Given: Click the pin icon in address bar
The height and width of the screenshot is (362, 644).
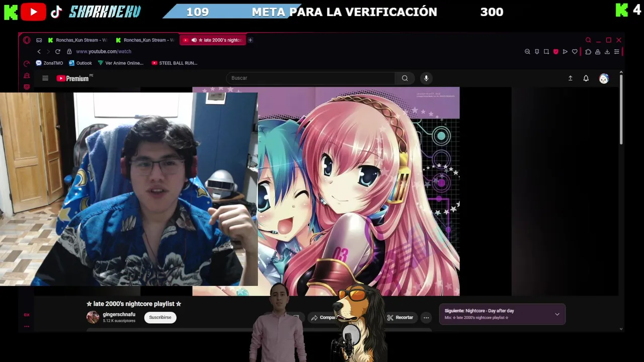Looking at the screenshot, I should [x=537, y=51].
